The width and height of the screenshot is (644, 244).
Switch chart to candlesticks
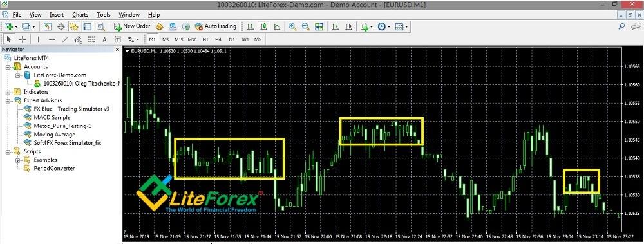coord(263,26)
